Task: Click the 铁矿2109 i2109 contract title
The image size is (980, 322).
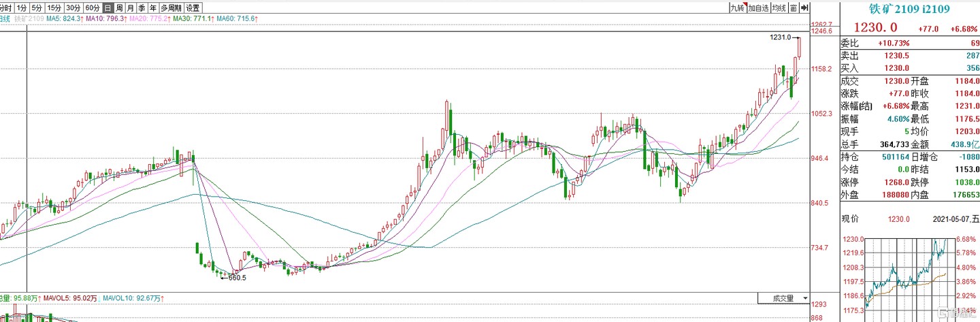Action: (909, 10)
